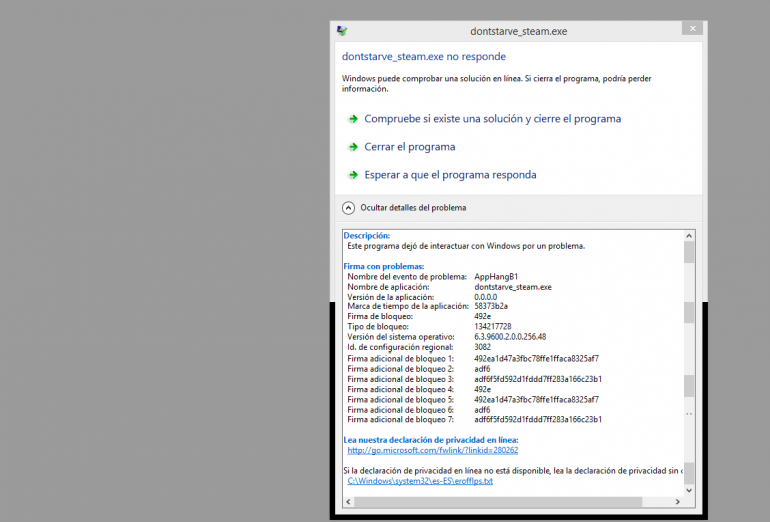The image size is (770, 522).
Task: Open the erofflps.txt local privacy file link
Action: point(420,481)
